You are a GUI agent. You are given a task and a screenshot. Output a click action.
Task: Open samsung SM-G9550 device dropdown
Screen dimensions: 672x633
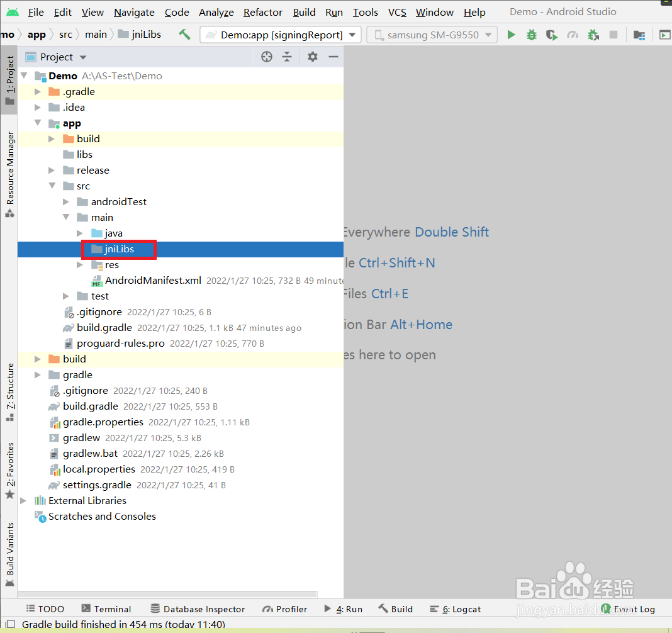tap(432, 35)
